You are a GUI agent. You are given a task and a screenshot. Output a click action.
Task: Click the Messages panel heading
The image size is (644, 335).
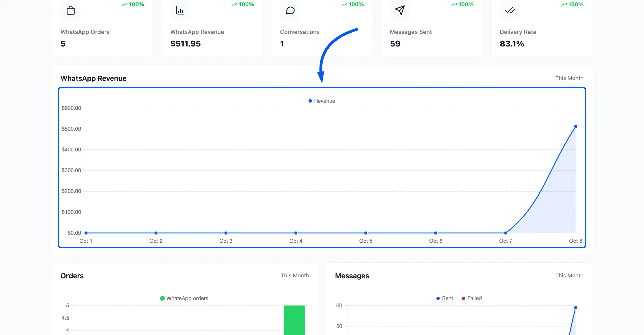click(x=352, y=276)
